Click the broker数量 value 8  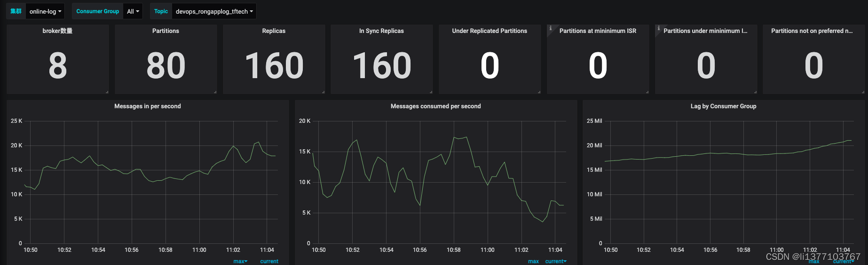pos(58,65)
